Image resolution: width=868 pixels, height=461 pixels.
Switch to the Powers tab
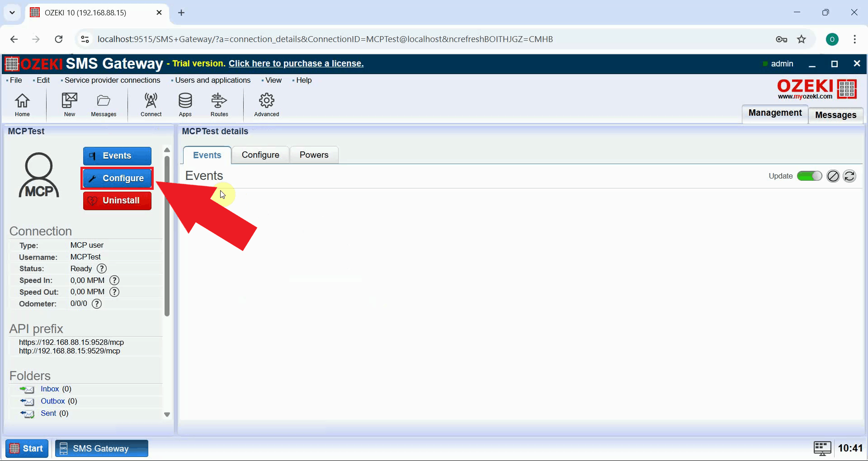(x=314, y=155)
